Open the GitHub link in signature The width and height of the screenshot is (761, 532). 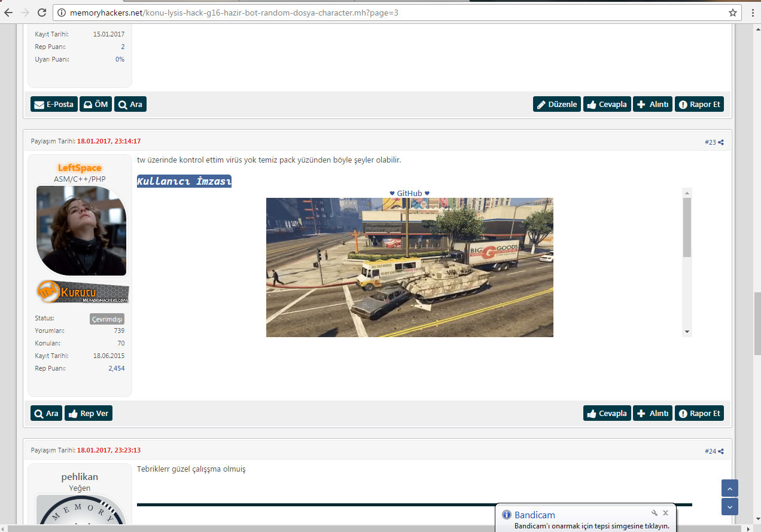410,193
